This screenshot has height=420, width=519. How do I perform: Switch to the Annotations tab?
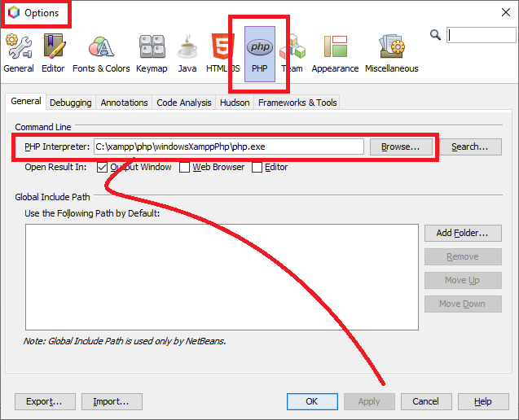point(124,103)
